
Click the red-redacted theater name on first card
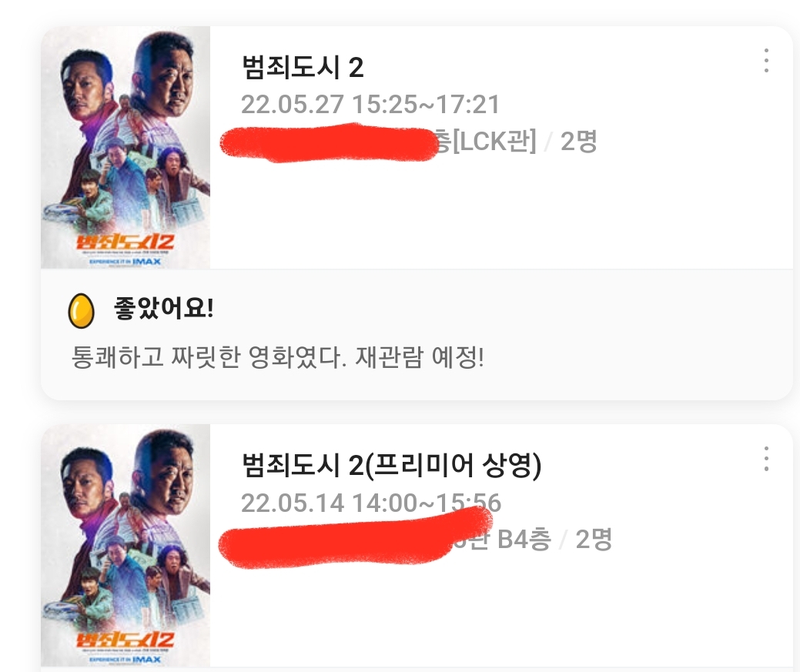tap(327, 145)
